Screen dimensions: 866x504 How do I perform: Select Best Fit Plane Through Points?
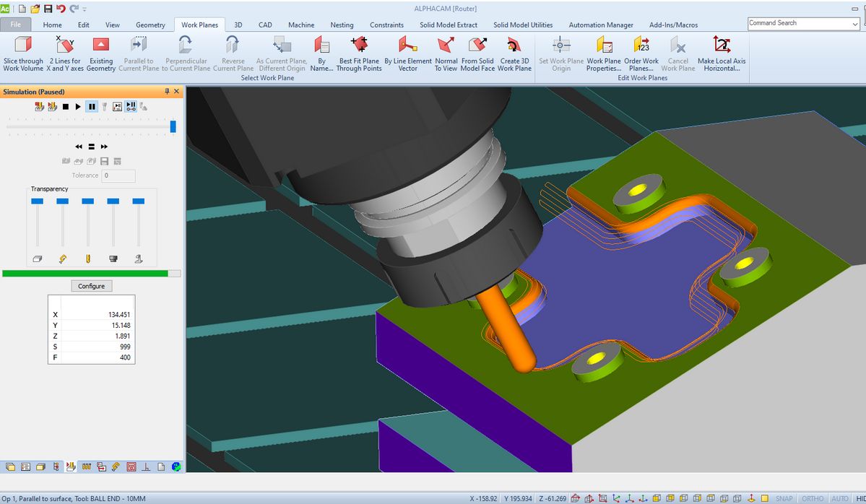click(x=359, y=45)
